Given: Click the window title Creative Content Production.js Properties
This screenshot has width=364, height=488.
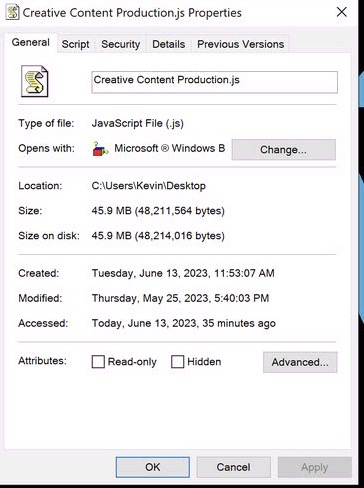Looking at the screenshot, I should [x=132, y=13].
